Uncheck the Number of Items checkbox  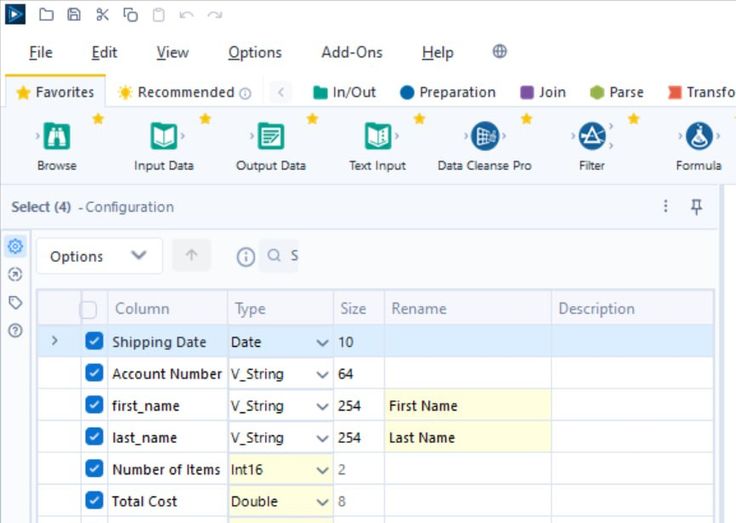[94, 469]
